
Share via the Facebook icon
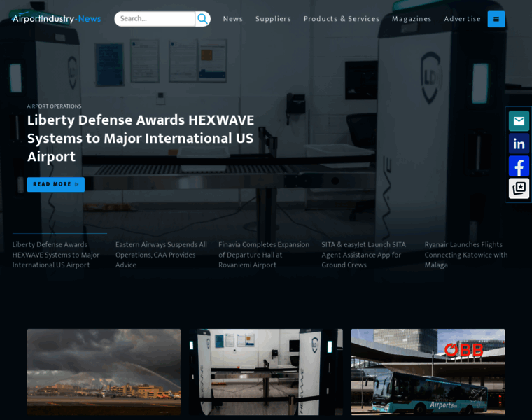[519, 166]
